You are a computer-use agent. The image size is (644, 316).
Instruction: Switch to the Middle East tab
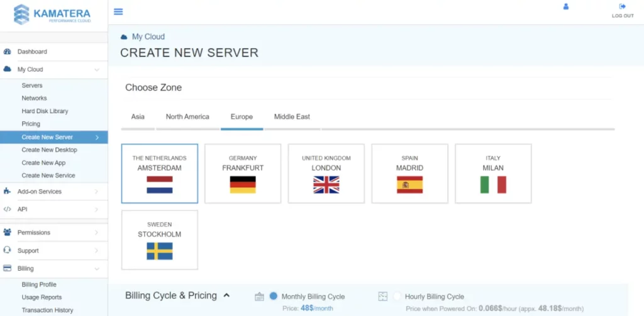[292, 117]
